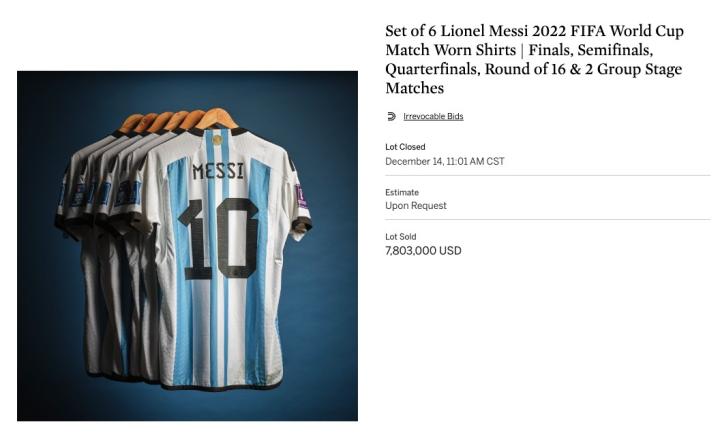The height and width of the screenshot is (439, 720).
Task: Click the December 14, 11:01 AM CST date
Action: pos(444,161)
